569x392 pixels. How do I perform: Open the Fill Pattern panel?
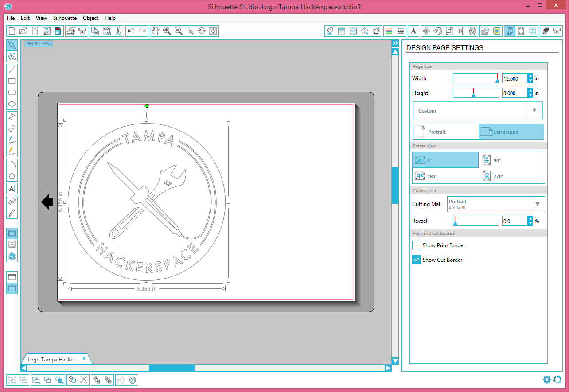pyautogui.click(x=353, y=31)
